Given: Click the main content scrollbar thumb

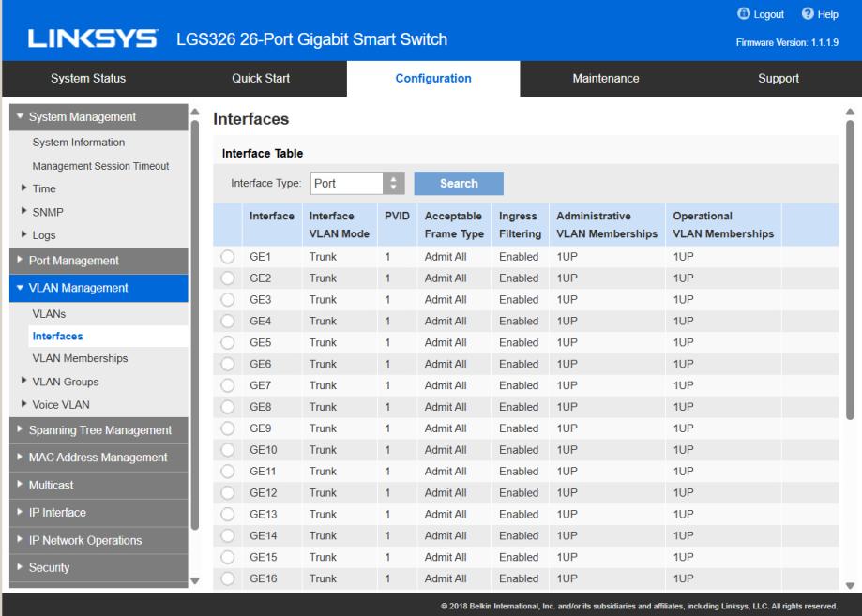Looking at the screenshot, I should (850, 270).
